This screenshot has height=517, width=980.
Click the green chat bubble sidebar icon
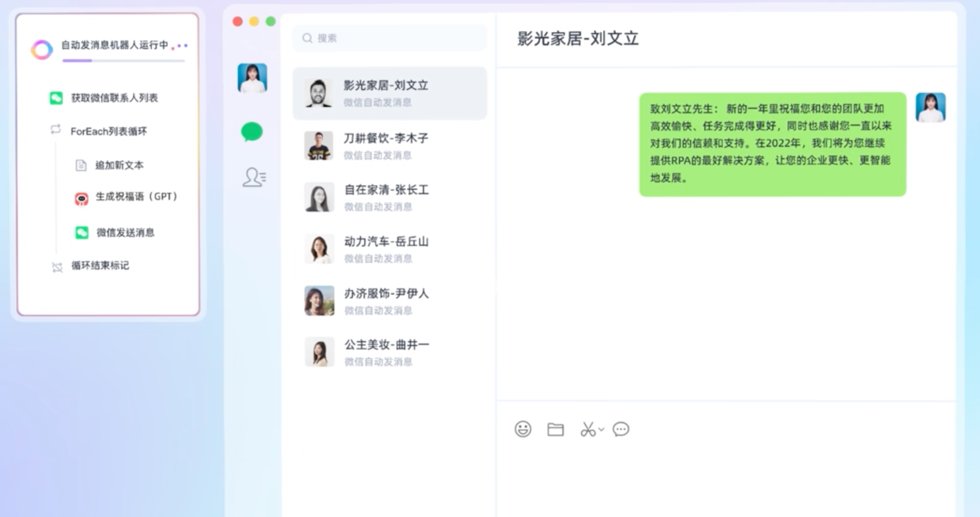(x=252, y=132)
